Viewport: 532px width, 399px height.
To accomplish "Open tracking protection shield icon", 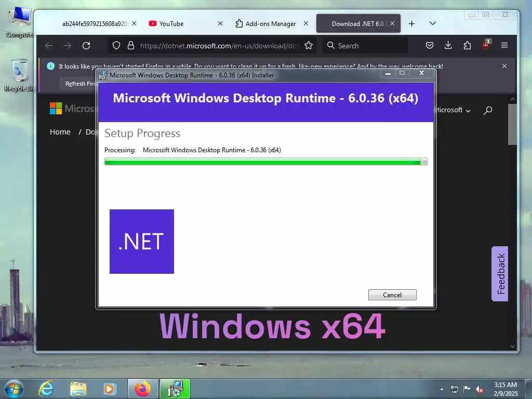I will [x=116, y=46].
